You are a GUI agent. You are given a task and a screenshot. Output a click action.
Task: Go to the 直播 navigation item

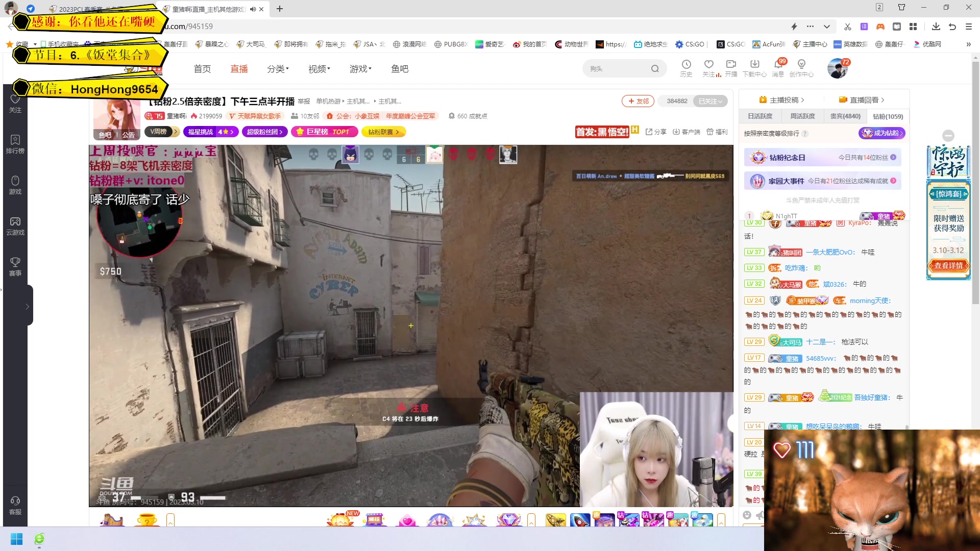[x=239, y=69]
